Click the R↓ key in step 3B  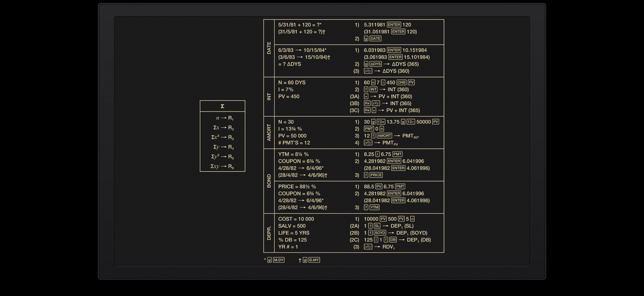click(367, 103)
